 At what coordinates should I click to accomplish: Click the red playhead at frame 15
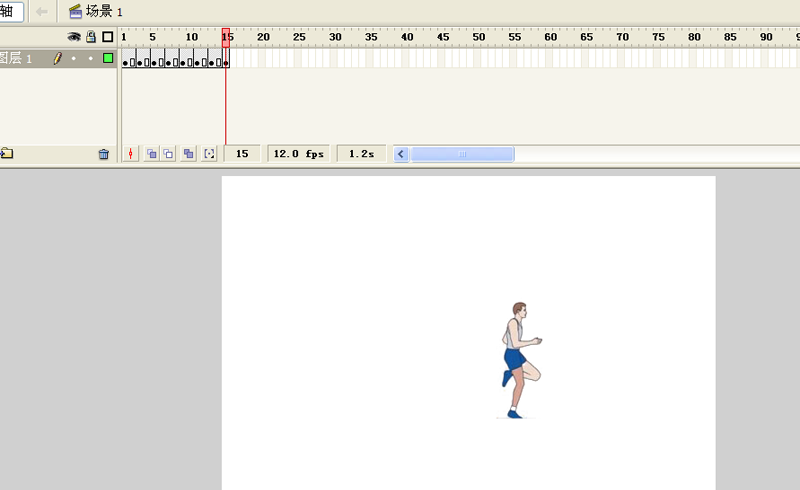tap(226, 37)
